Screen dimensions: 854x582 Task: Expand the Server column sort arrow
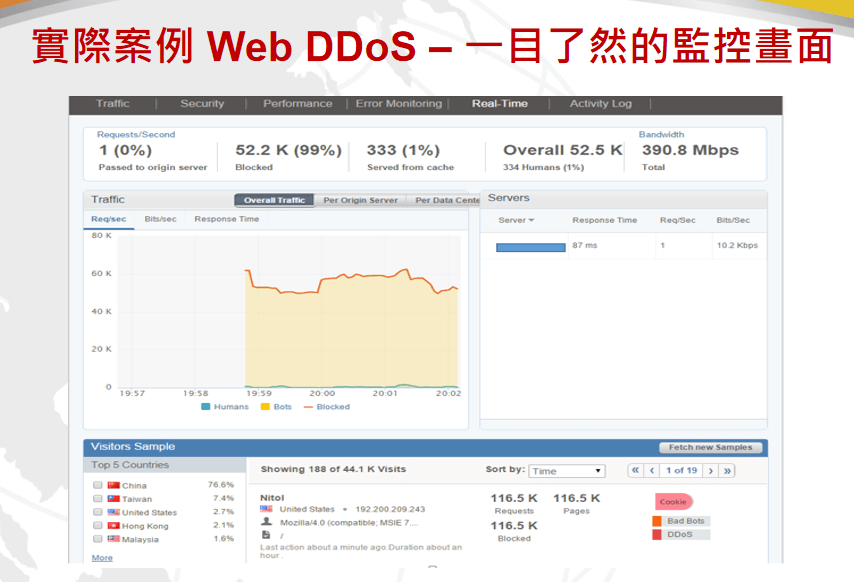531,220
